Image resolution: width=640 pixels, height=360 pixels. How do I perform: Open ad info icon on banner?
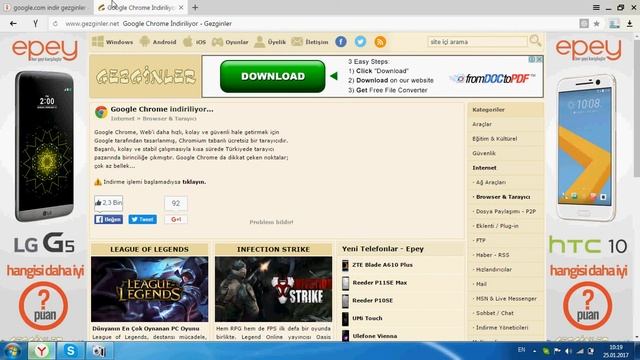point(532,59)
